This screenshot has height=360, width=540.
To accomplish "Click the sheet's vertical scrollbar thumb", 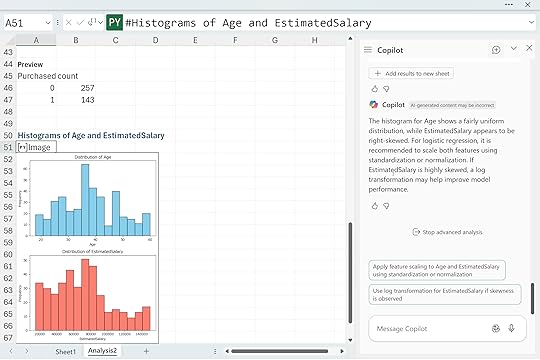I will [350, 273].
